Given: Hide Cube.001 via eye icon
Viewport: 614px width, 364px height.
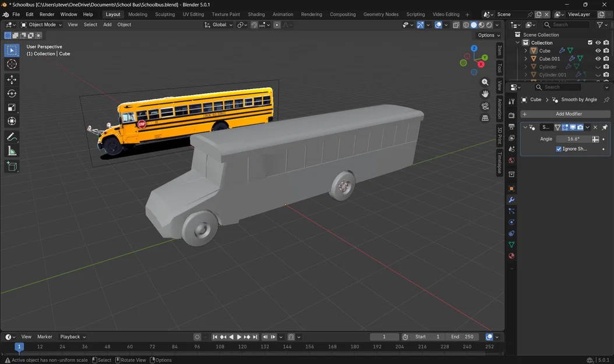Looking at the screenshot, I should click(x=598, y=59).
